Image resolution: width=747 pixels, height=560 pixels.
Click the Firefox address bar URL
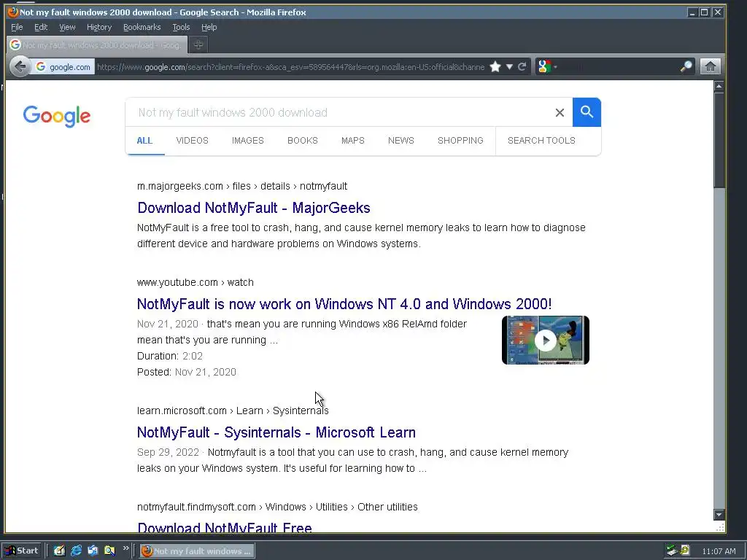tap(290, 67)
